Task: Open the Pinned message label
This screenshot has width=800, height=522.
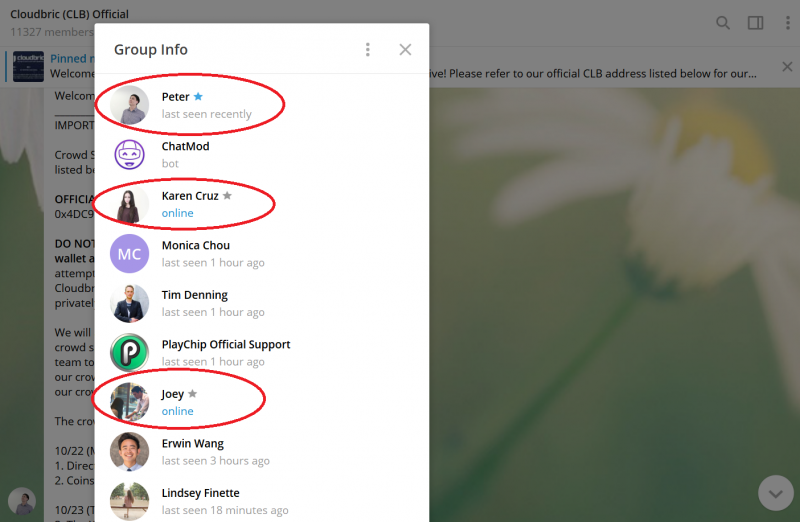Action: coord(72,59)
